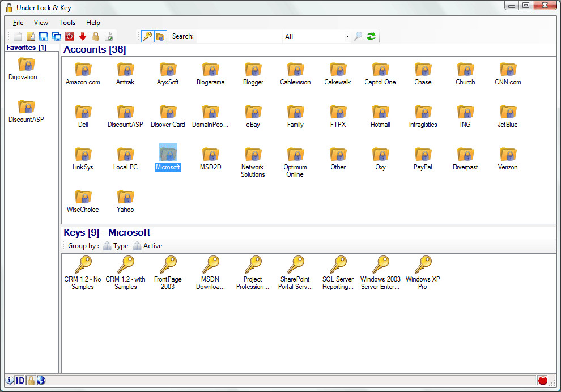
Task: Click the ID icon in status bar
Action: (20, 380)
